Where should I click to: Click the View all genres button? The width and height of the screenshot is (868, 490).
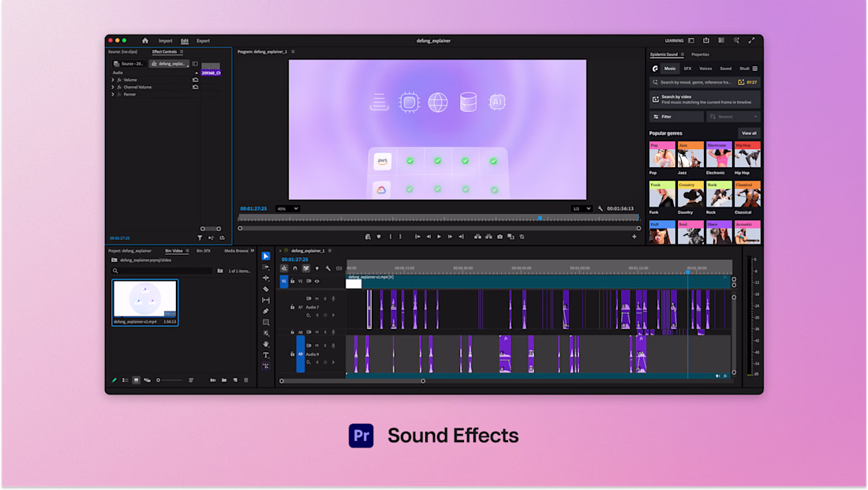click(x=749, y=133)
